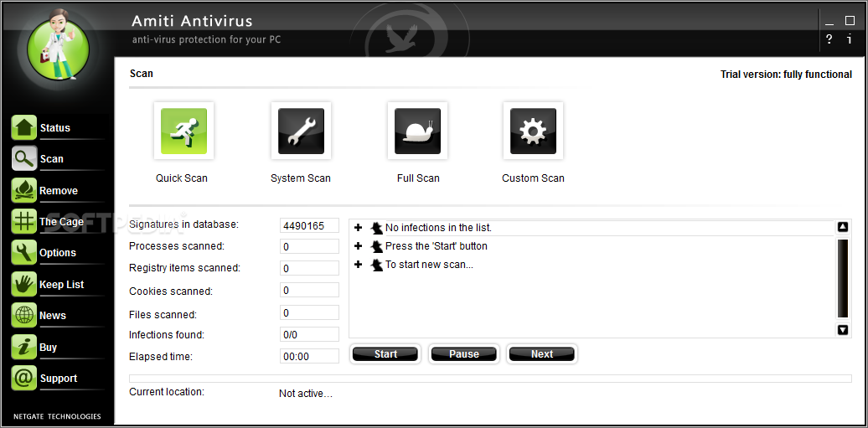Click the Support at-sign icon
Viewport: 868px width, 428px height.
(23, 379)
